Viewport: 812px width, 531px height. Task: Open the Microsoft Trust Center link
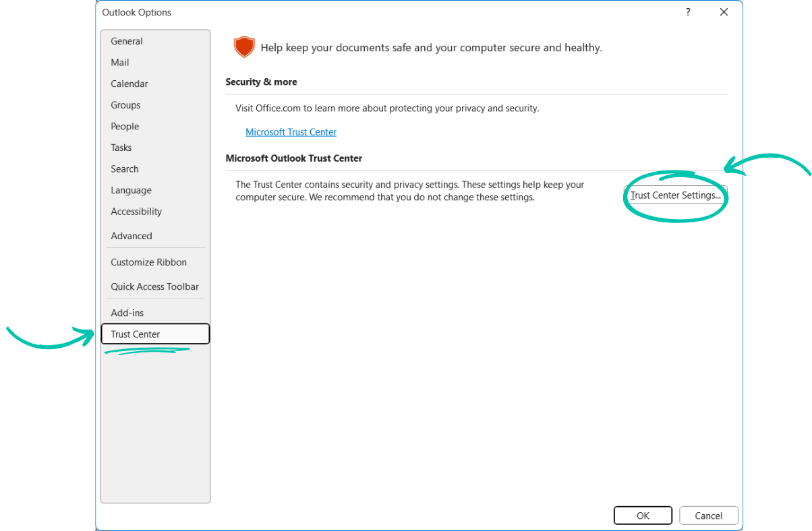pyautogui.click(x=291, y=131)
